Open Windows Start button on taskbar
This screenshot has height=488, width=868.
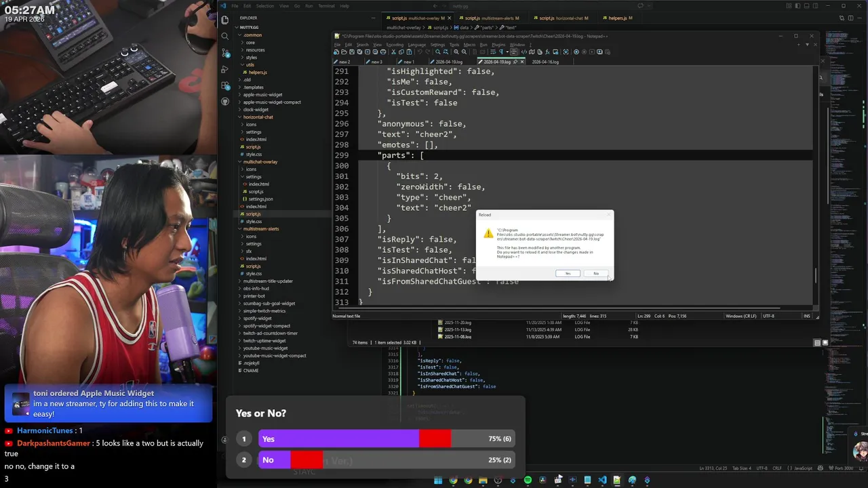click(438, 480)
